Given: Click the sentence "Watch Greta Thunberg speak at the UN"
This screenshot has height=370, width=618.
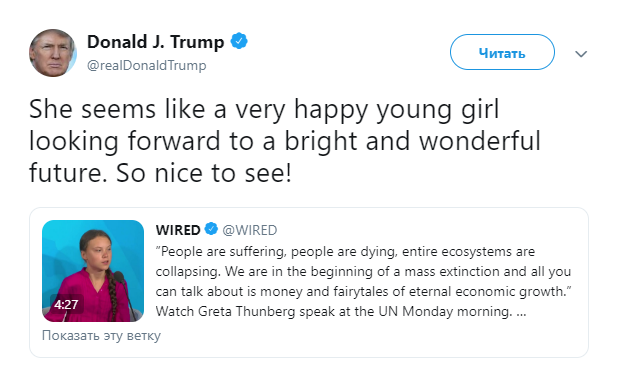Looking at the screenshot, I should pyautogui.click(x=277, y=311).
